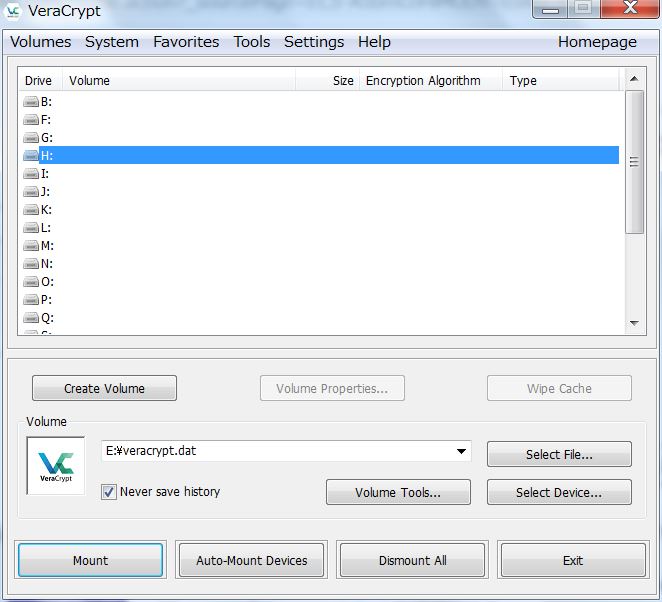The height and width of the screenshot is (602, 662).
Task: Select the "M:" drive label
Action: [x=47, y=246]
